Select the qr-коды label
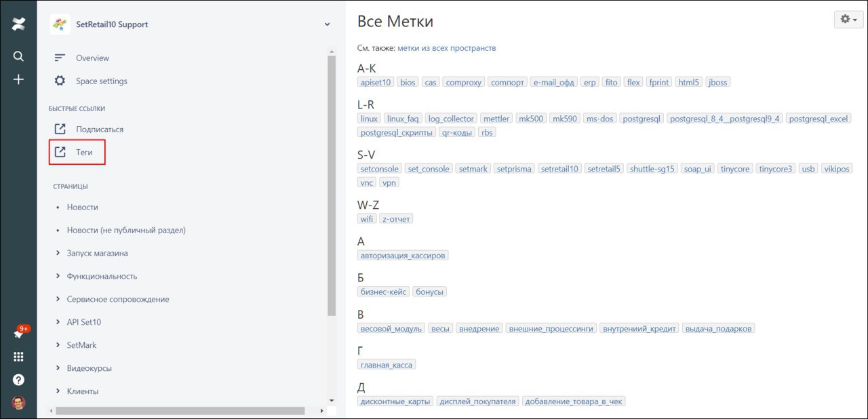The image size is (868, 419). tap(457, 133)
